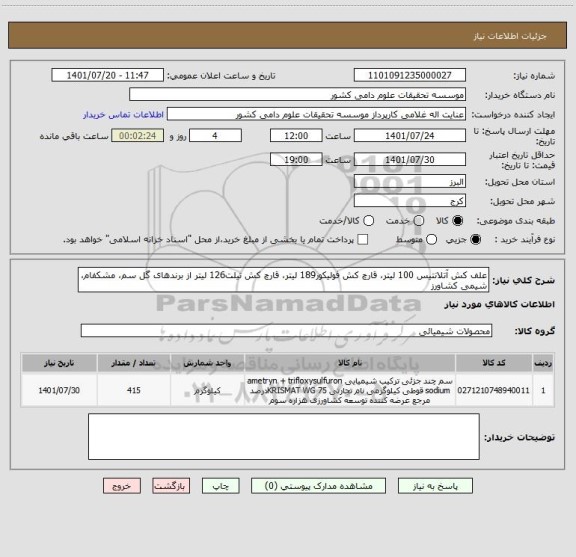
Task: Click the اطلاعات کالاهای مورد نیاز heading
Action: point(500,305)
